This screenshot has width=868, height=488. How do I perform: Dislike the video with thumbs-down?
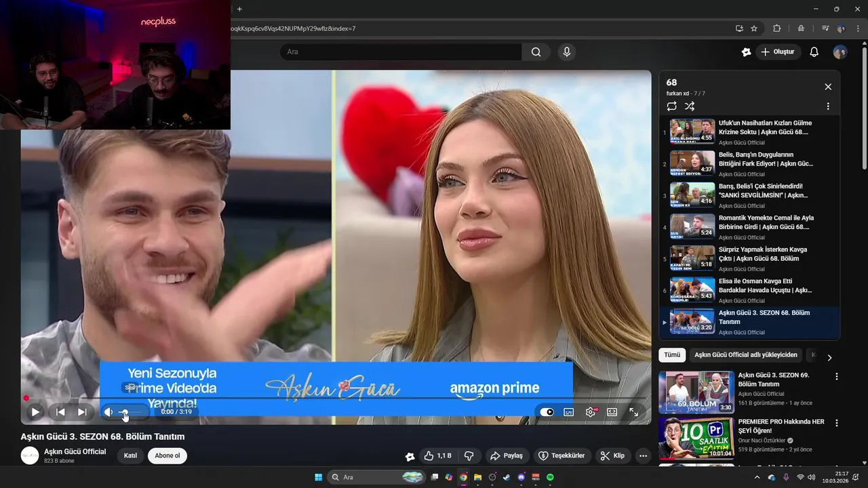pyautogui.click(x=469, y=455)
